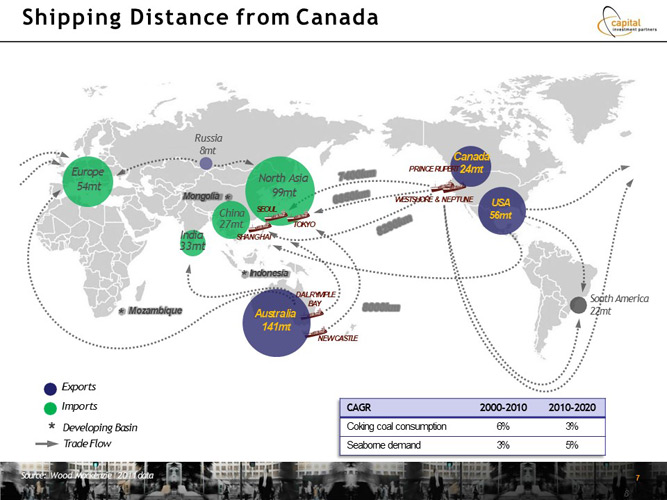Click the Mongolia developing basin marker
The height and width of the screenshot is (500, 667).
(x=229, y=197)
